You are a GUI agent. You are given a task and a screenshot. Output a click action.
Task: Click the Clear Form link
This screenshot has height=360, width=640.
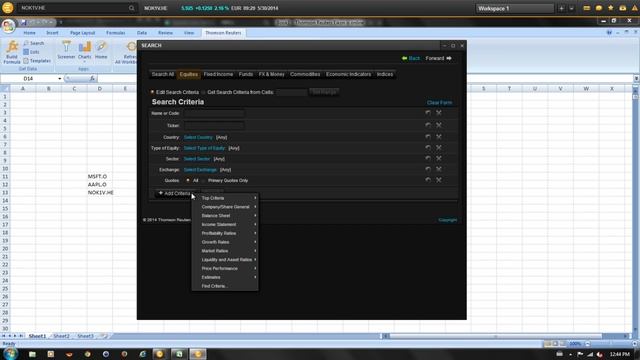click(439, 103)
